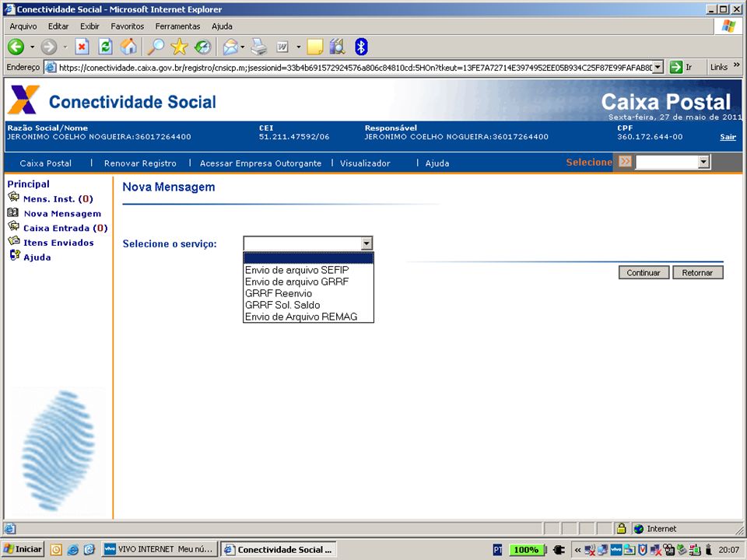
Task: Open the Back button history dropdown arrow
Action: (x=32, y=47)
